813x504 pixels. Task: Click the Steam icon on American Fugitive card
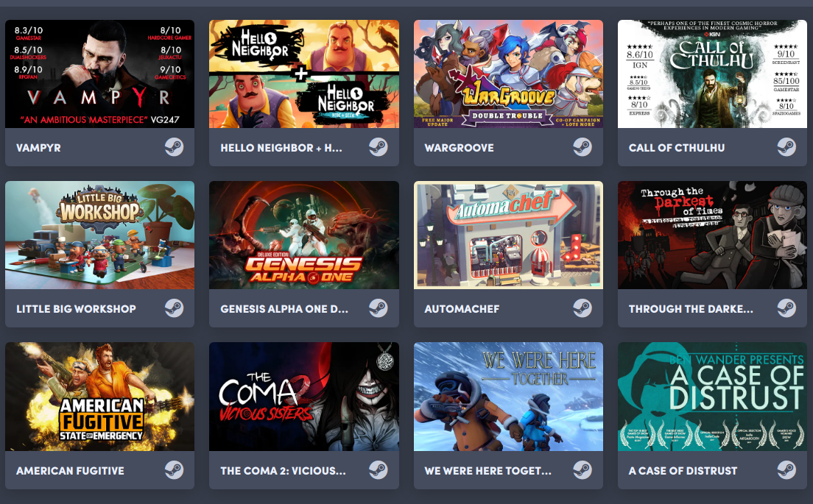(175, 470)
